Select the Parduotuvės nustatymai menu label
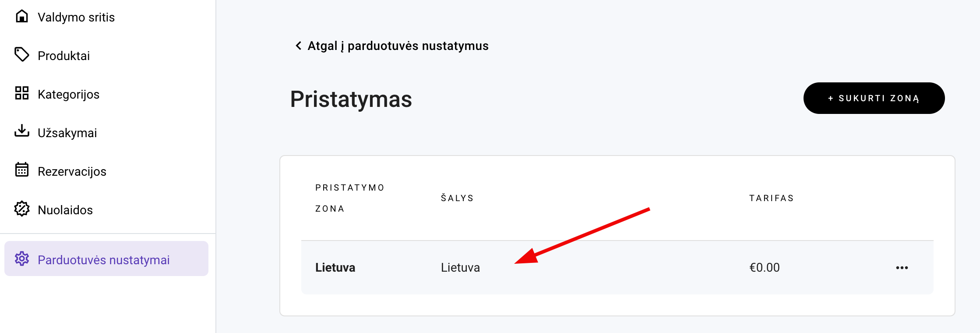Image resolution: width=980 pixels, height=333 pixels. (103, 260)
